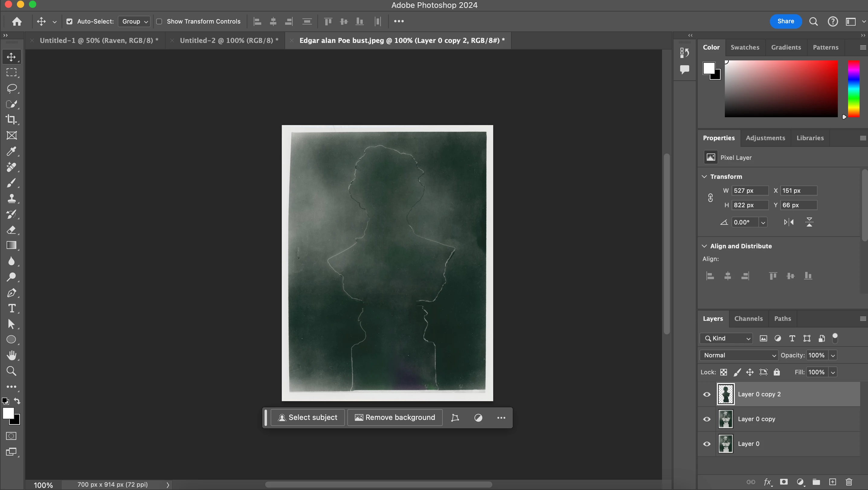Select the Horizontal Type tool
868x490 pixels.
tap(11, 308)
